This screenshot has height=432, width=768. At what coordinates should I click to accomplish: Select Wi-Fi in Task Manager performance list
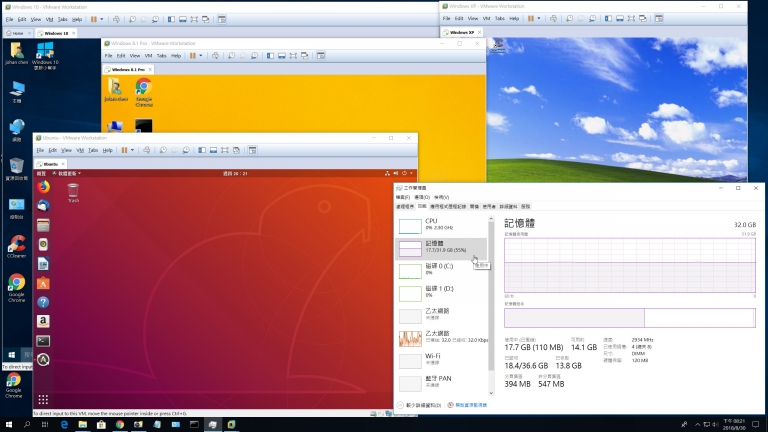point(441,360)
